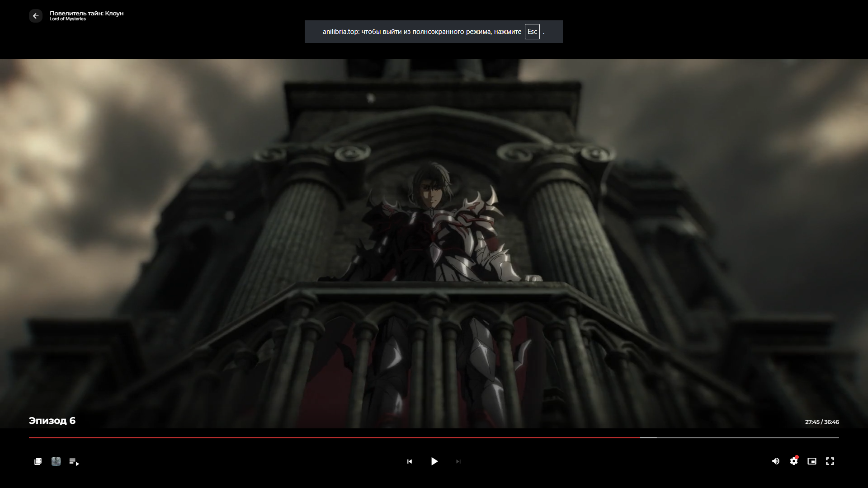This screenshot has width=868, height=488.
Task: Exit fullscreen with the corner-brackets icon
Action: 830,461
